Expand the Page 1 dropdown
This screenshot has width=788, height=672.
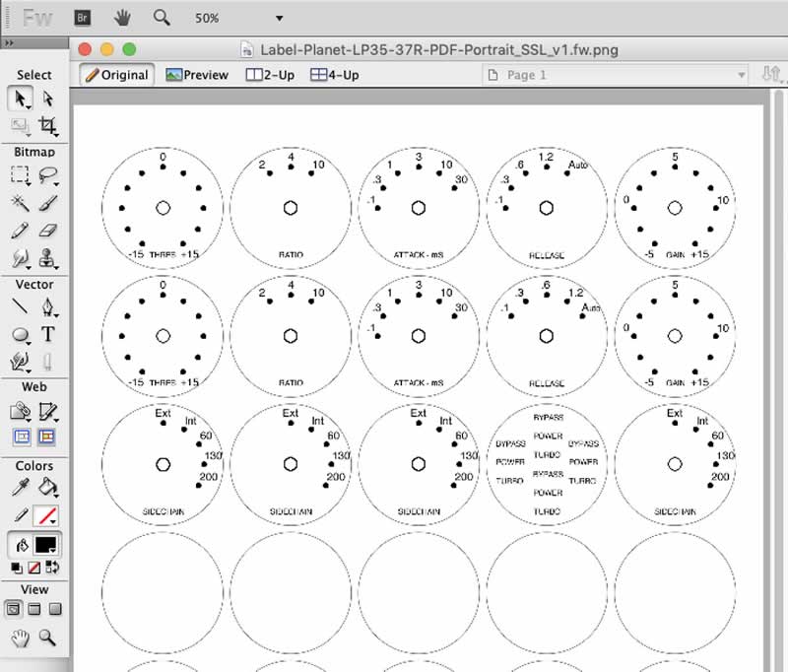point(741,75)
